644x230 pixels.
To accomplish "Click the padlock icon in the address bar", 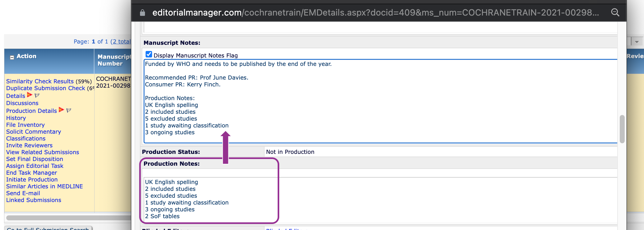I will pos(142,13).
